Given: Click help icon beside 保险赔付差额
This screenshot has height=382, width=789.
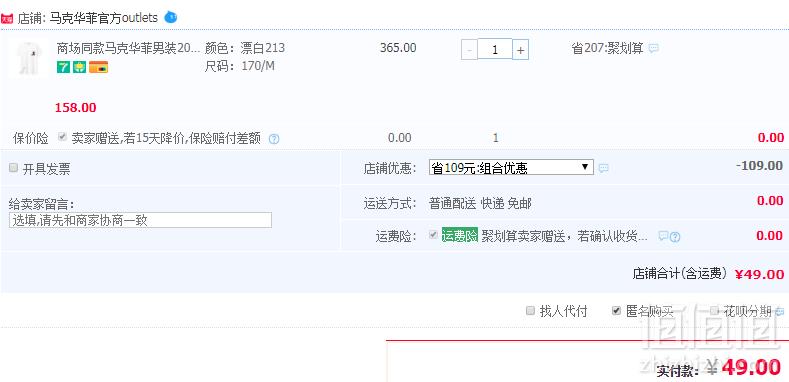Looking at the screenshot, I should (x=274, y=139).
